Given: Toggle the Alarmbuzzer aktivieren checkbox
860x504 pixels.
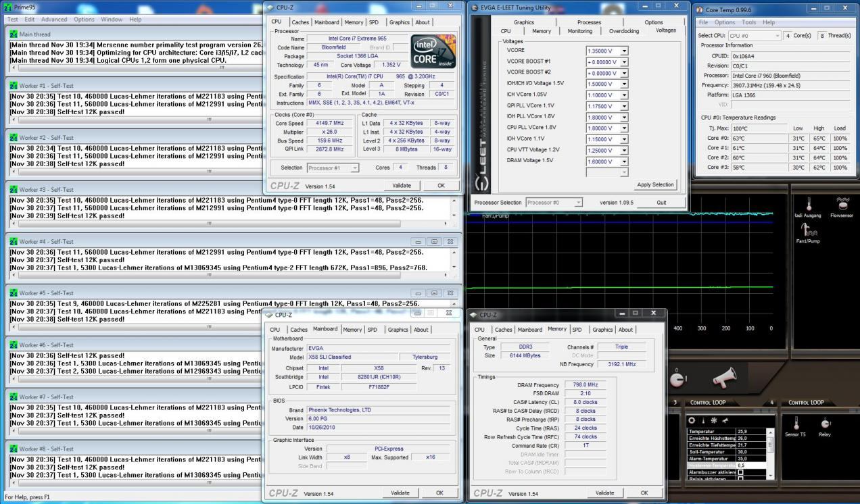Looking at the screenshot, I should click(x=740, y=472).
